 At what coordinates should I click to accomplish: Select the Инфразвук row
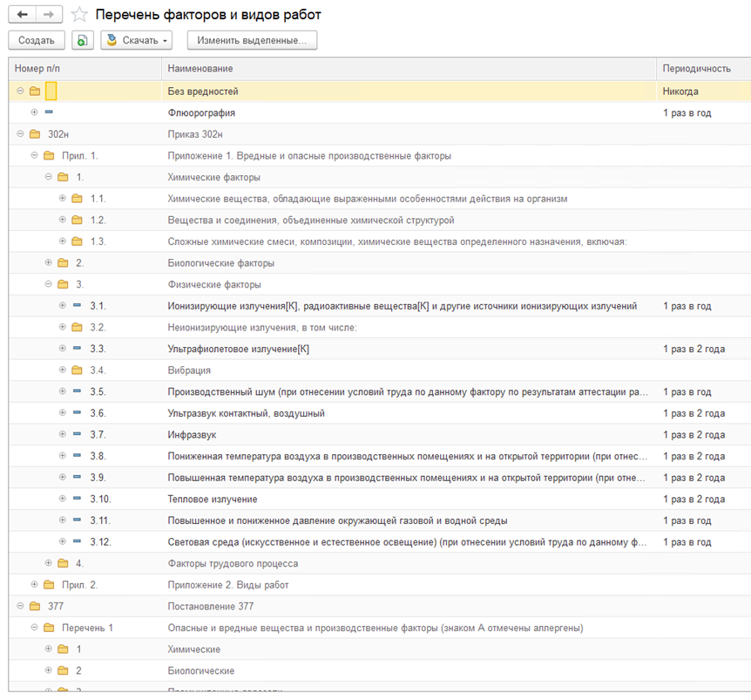(379, 435)
